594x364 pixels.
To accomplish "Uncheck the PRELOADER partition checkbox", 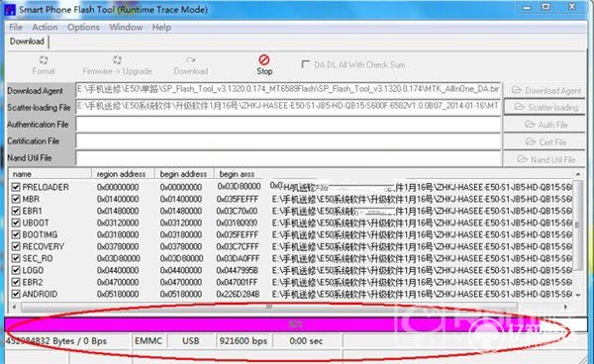I will pos(16,187).
